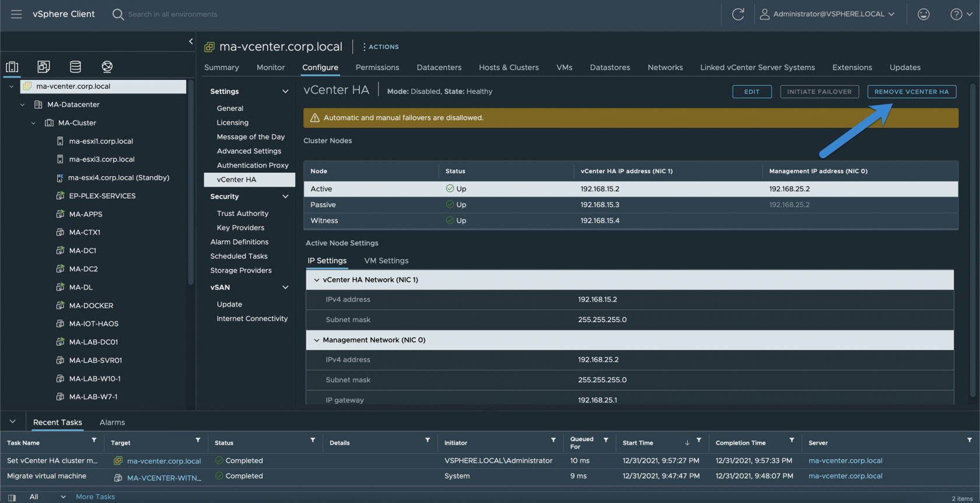Click the search magnifier icon
The height and width of the screenshot is (503, 980).
coord(118,14)
